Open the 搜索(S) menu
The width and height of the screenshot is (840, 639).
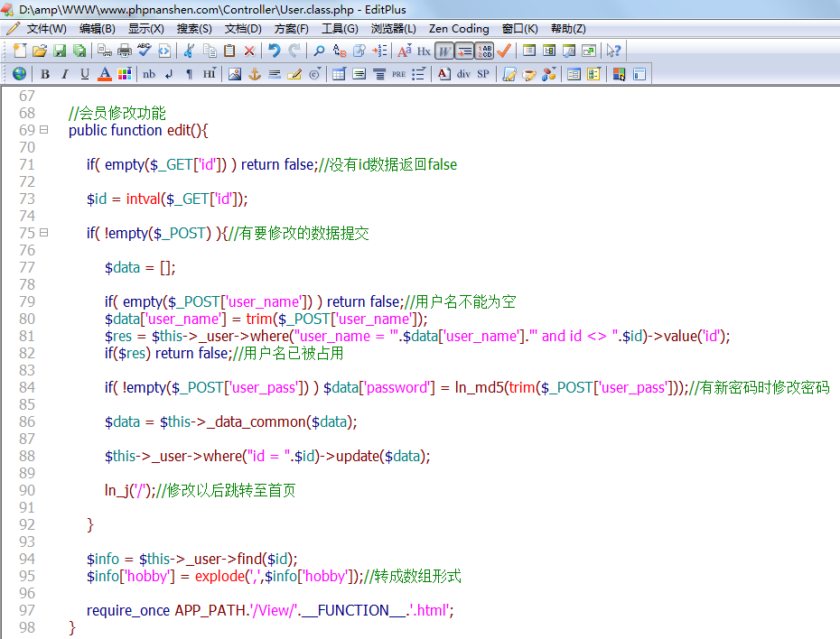[194, 28]
